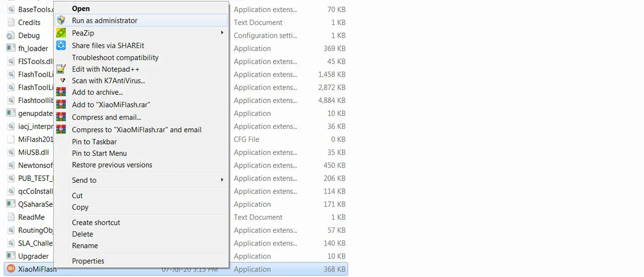The image size is (644, 277).
Task: Select the Upgrader file name
Action: 33,256
